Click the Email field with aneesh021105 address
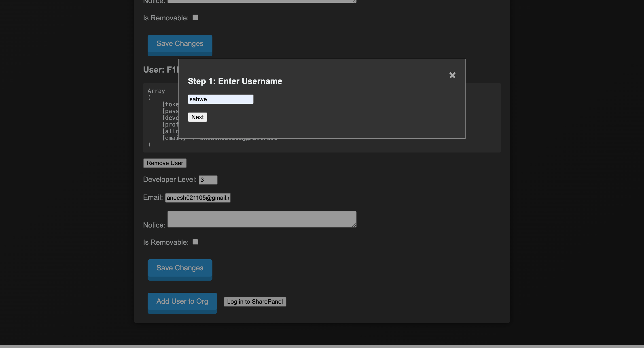Screen dimensions: 644x348 (x=197, y=198)
